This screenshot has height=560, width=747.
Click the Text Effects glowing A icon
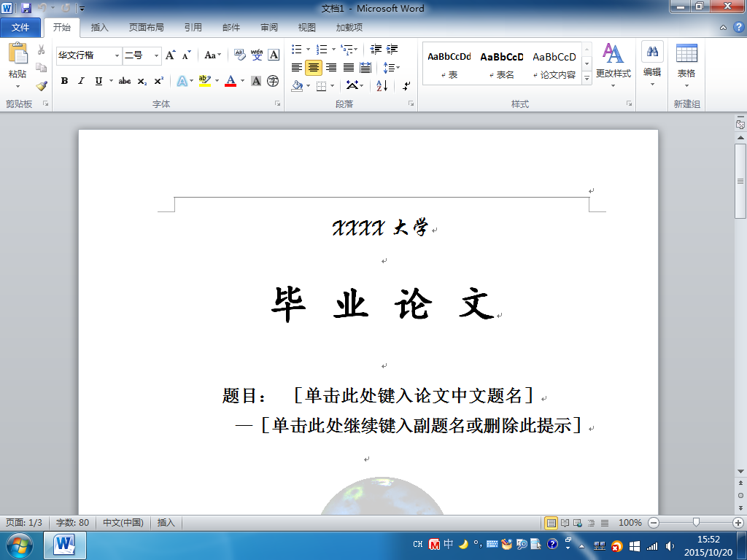182,81
